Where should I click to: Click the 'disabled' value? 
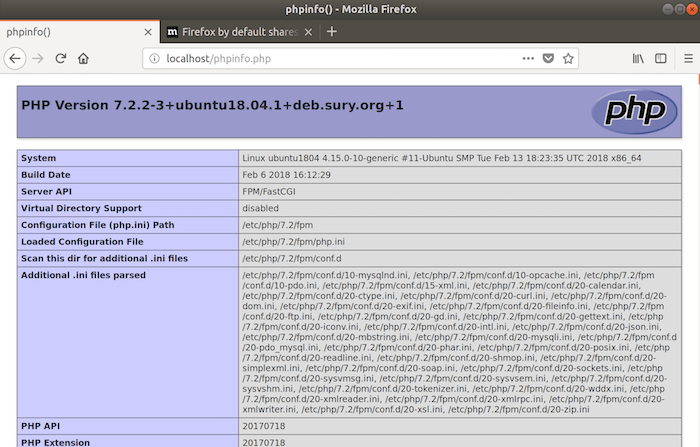pos(260,208)
